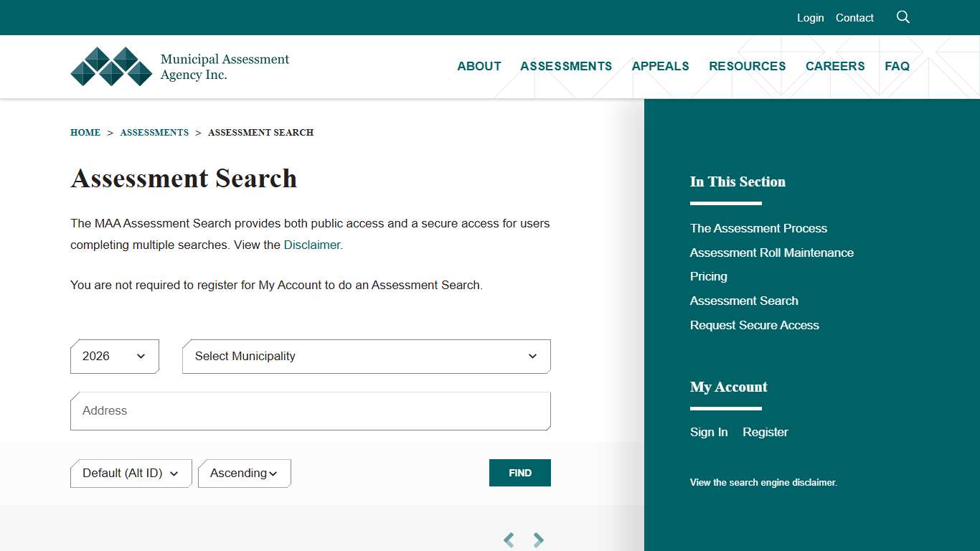This screenshot has width=980, height=551.
Task: Click Register under My Account
Action: tap(765, 432)
